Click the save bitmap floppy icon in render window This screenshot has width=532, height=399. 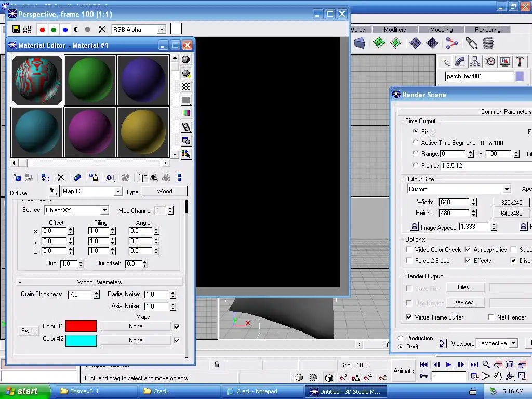point(16,30)
